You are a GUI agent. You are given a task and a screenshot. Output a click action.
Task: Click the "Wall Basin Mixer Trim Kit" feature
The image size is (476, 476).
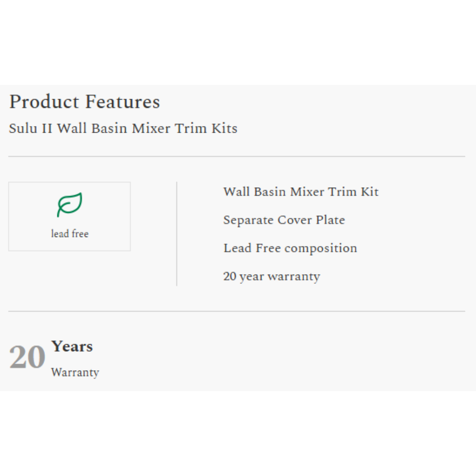pyautogui.click(x=301, y=192)
